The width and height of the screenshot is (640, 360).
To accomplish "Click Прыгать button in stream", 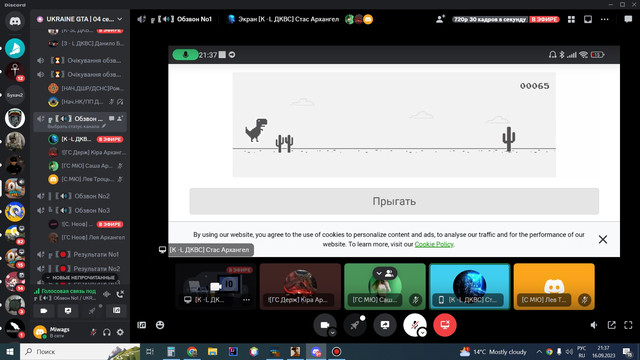I will tap(394, 201).
